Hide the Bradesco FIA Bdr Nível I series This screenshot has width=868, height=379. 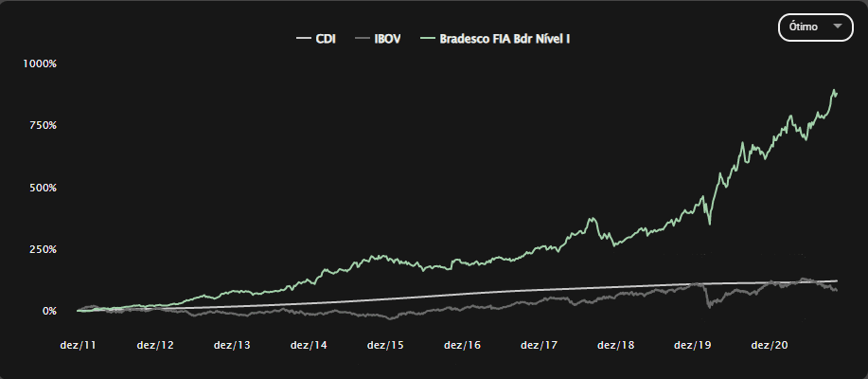pyautogui.click(x=504, y=39)
